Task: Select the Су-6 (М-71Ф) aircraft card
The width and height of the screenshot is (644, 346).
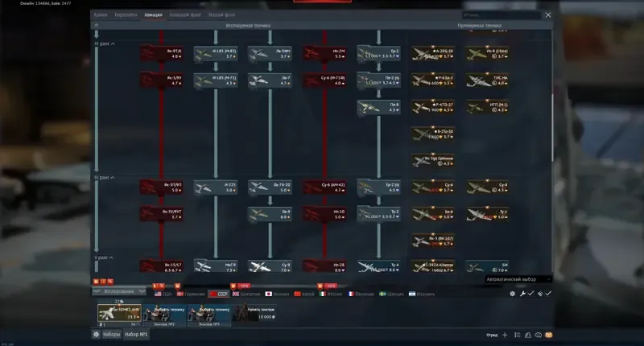Action: click(324, 80)
